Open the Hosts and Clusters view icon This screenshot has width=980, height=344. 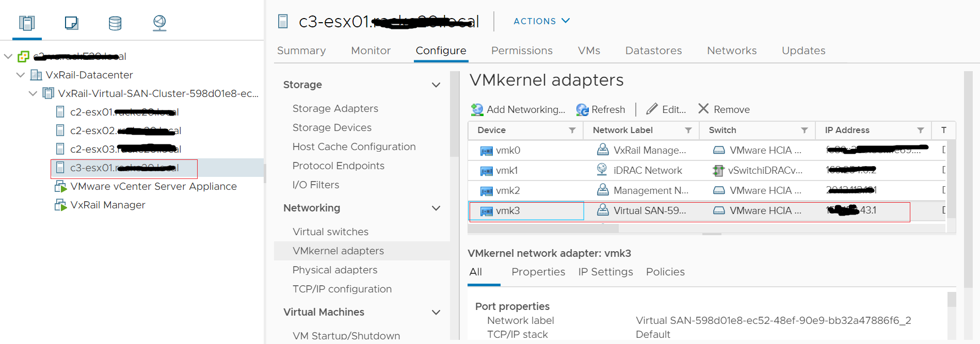(x=27, y=23)
